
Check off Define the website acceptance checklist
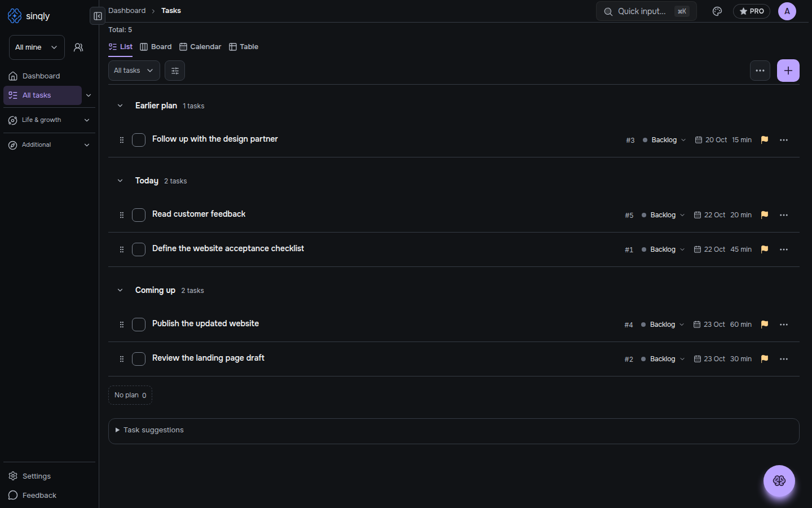139,249
